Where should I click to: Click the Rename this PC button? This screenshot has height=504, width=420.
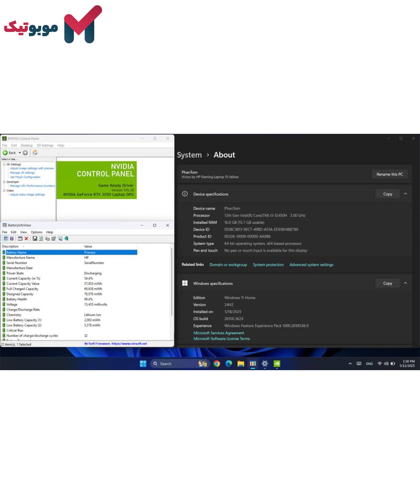tap(390, 174)
